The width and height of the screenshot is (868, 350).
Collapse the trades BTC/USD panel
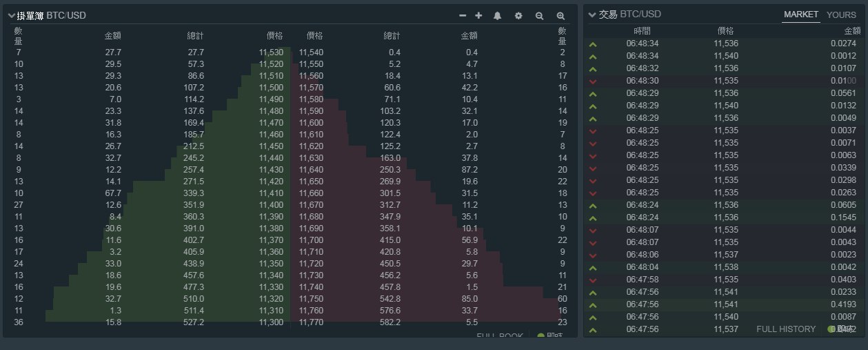tap(592, 14)
